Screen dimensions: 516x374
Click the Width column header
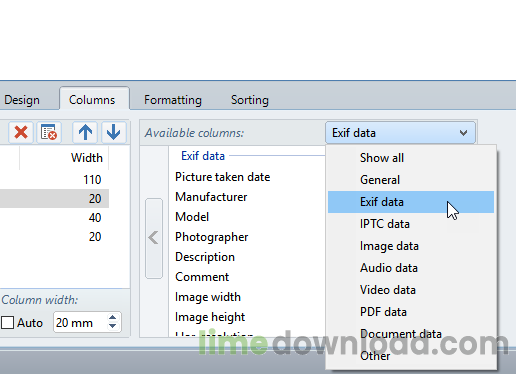coord(64,158)
